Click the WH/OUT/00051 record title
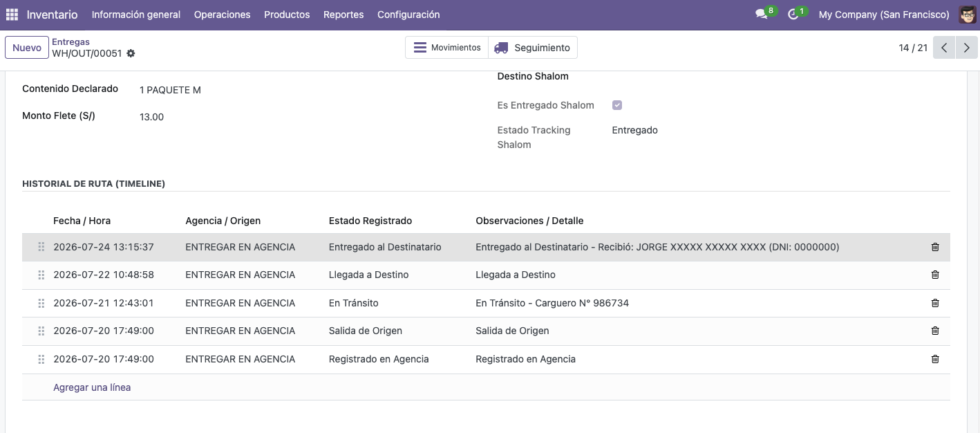The width and height of the screenshot is (980, 433). [87, 53]
